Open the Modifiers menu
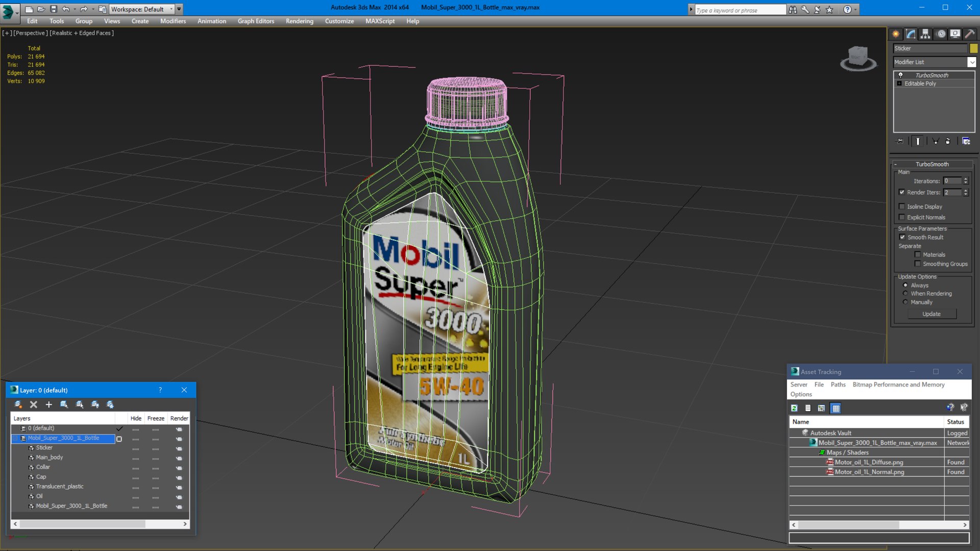Screen dimensions: 980x551 (173, 21)
